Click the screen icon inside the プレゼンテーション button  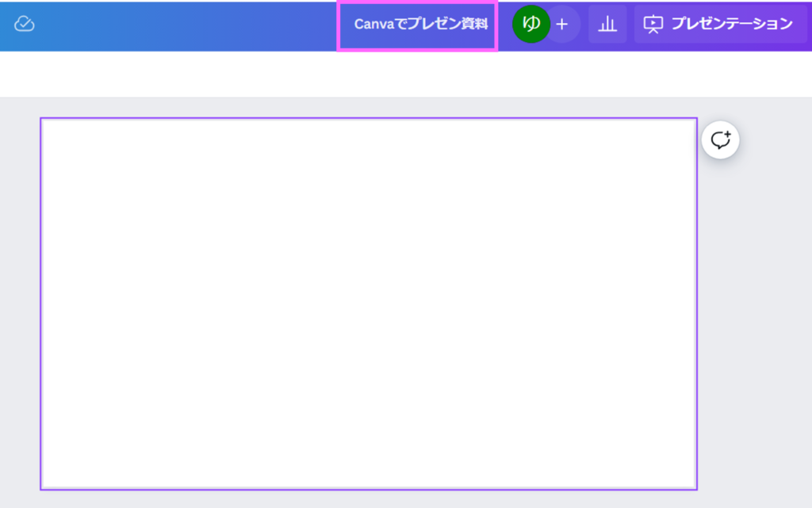(653, 25)
